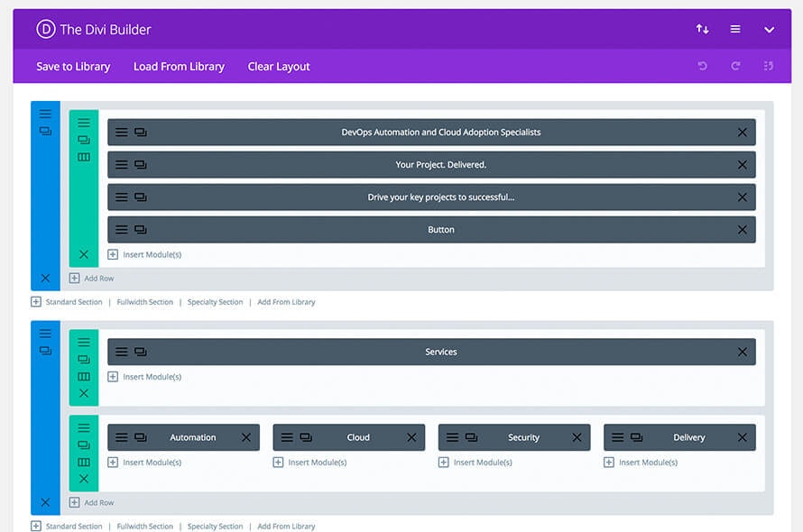Viewport: 803px width, 532px height.
Task: Delete the first blue section
Action: pos(45,278)
